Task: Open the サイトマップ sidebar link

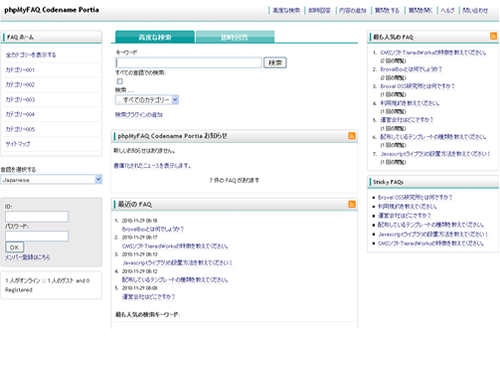Action: [18, 144]
